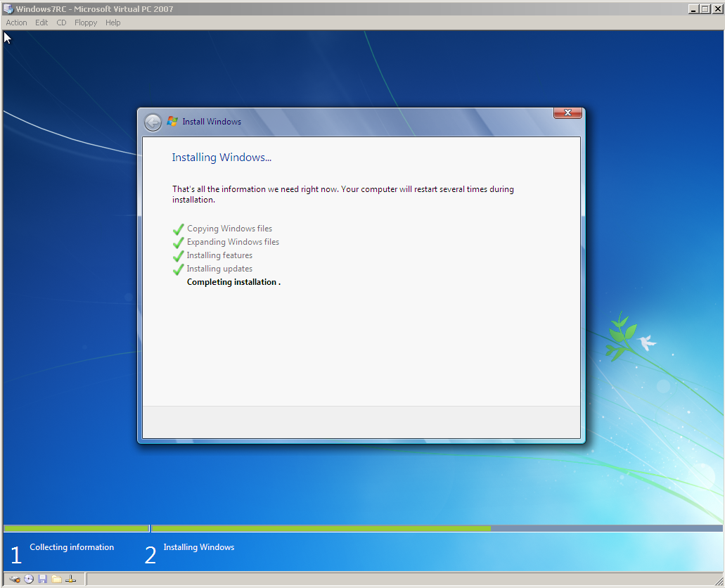
Task: Click the 'Copying Windows files' step text
Action: point(229,229)
